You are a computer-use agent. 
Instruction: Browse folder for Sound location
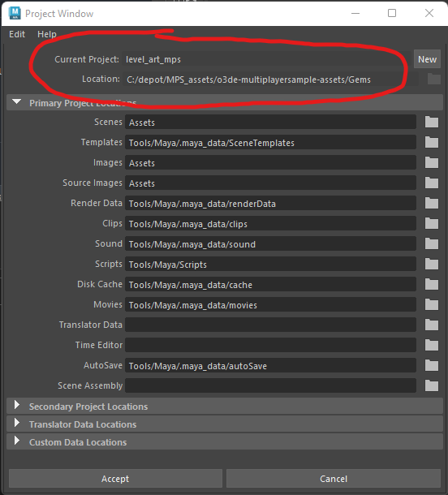pyautogui.click(x=432, y=243)
